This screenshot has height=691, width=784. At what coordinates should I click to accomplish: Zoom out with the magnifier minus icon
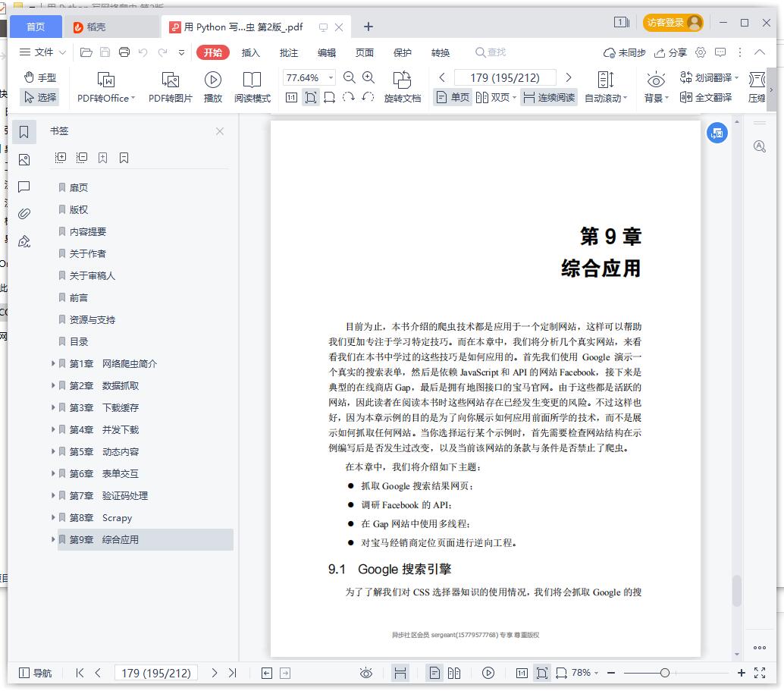tap(349, 77)
